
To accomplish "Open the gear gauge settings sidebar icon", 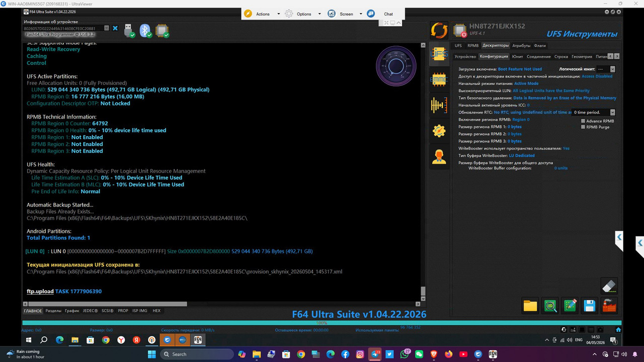I will 439,131.
